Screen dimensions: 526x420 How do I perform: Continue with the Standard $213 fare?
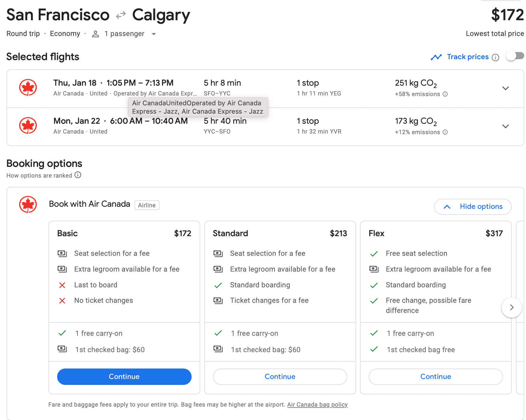click(280, 377)
